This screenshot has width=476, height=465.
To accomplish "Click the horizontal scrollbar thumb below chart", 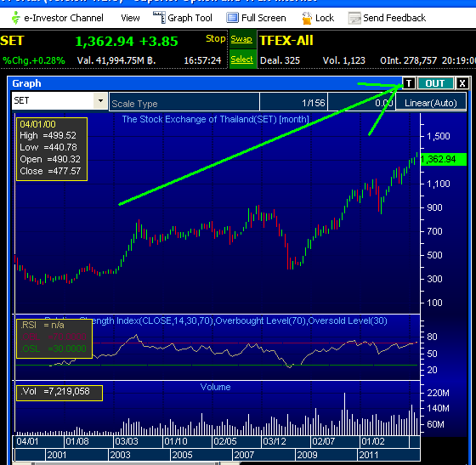I will click(126, 463).
